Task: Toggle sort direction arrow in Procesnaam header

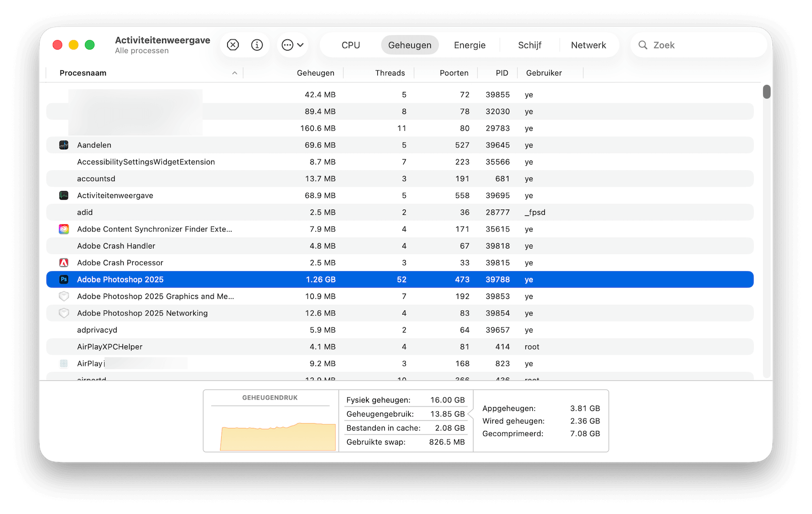Action: tap(235, 73)
